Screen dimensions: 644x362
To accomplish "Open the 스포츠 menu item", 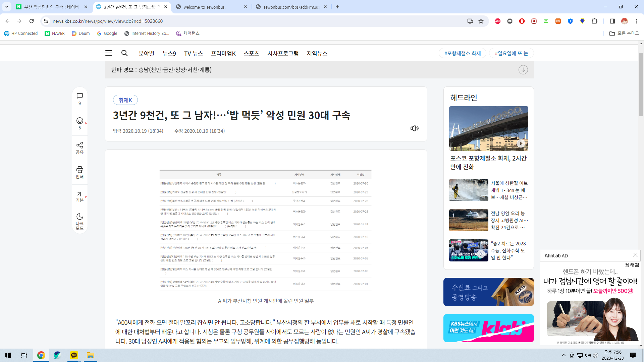I will [x=251, y=53].
